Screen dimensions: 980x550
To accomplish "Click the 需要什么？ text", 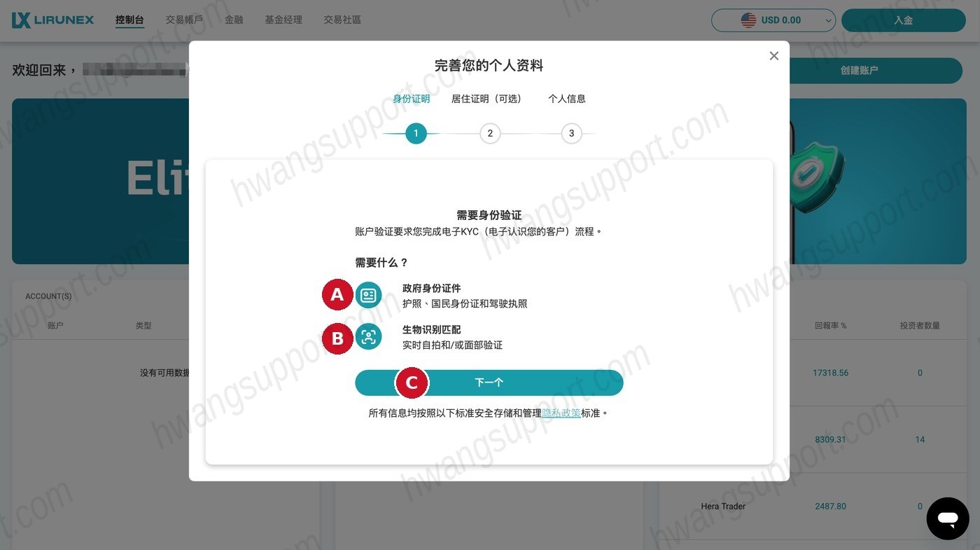I will pyautogui.click(x=381, y=263).
